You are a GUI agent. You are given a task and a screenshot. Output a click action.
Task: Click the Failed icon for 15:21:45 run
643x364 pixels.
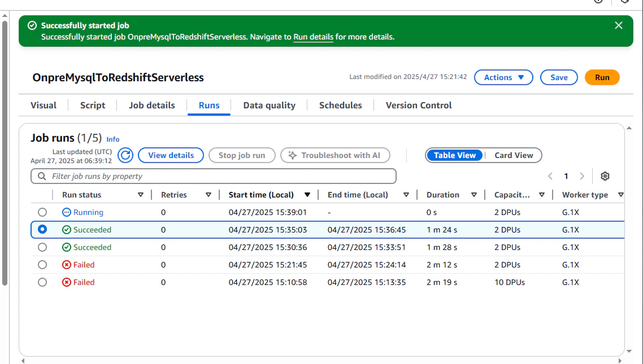[67, 265]
